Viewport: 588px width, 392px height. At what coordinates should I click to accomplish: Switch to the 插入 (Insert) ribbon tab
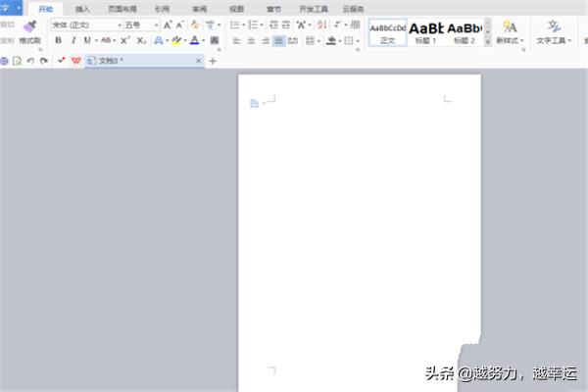(x=82, y=8)
